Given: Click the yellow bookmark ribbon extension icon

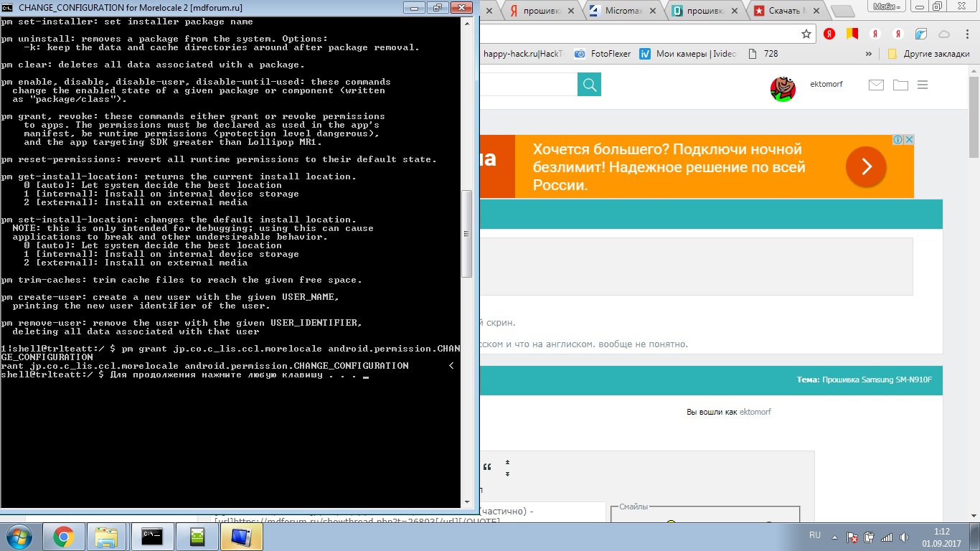Looking at the screenshot, I should coord(852,34).
